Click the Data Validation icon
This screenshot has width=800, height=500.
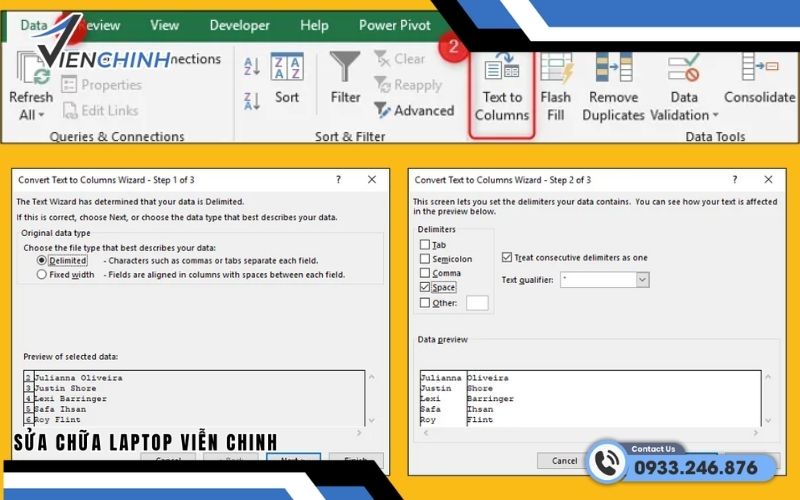coord(684,68)
